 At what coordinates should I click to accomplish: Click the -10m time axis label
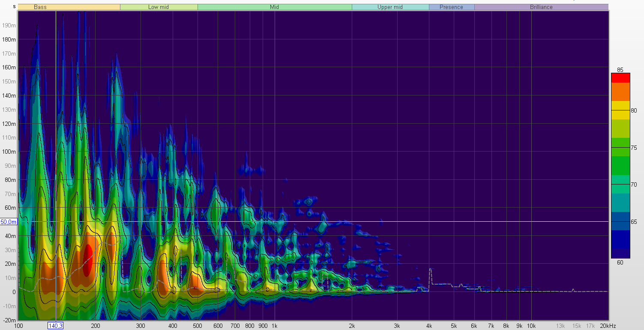[9, 306]
